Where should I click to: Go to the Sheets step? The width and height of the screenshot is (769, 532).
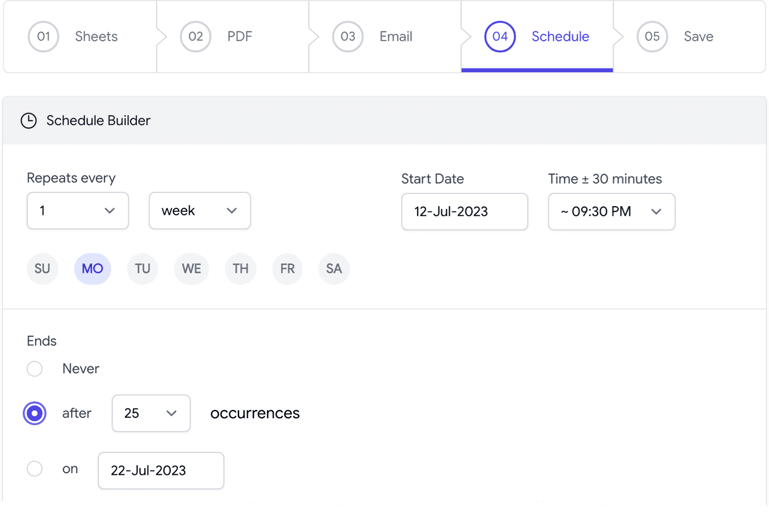[x=80, y=36]
